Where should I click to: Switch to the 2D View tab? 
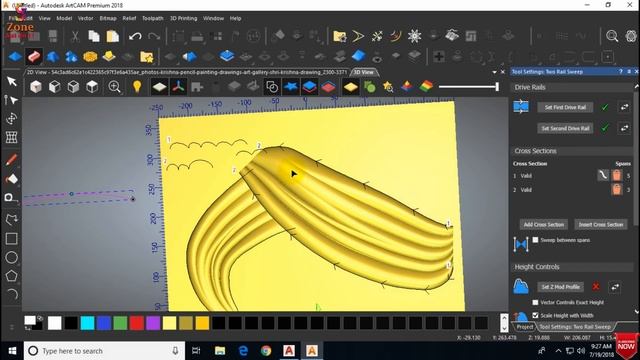click(x=187, y=72)
